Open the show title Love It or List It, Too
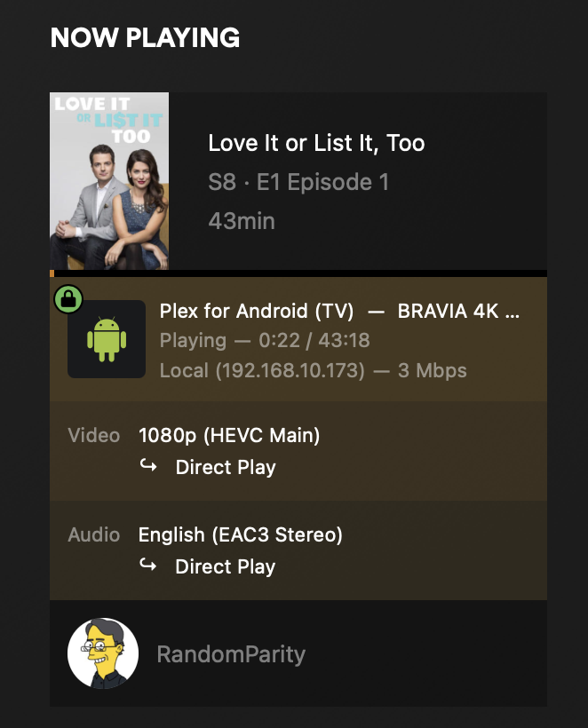 click(316, 143)
